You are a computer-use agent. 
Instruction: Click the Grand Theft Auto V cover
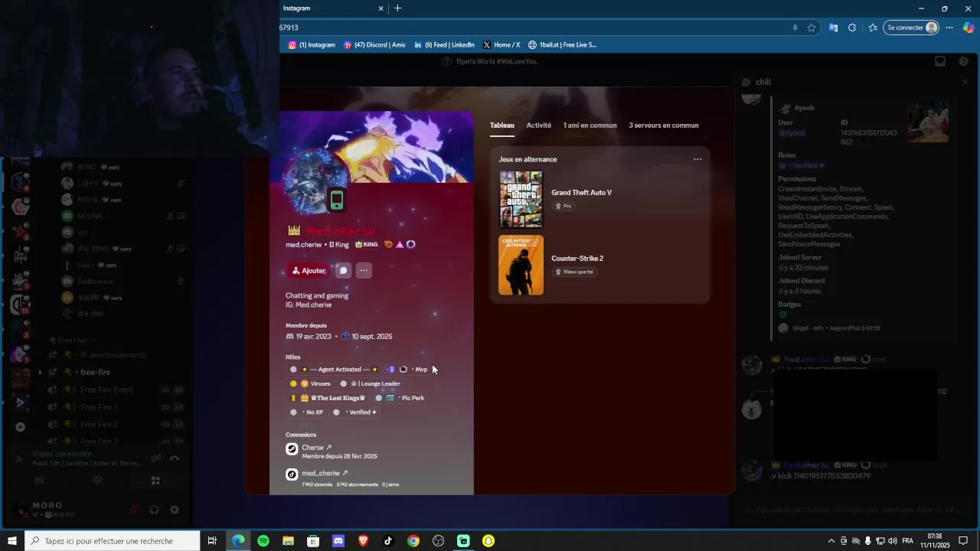(x=521, y=200)
